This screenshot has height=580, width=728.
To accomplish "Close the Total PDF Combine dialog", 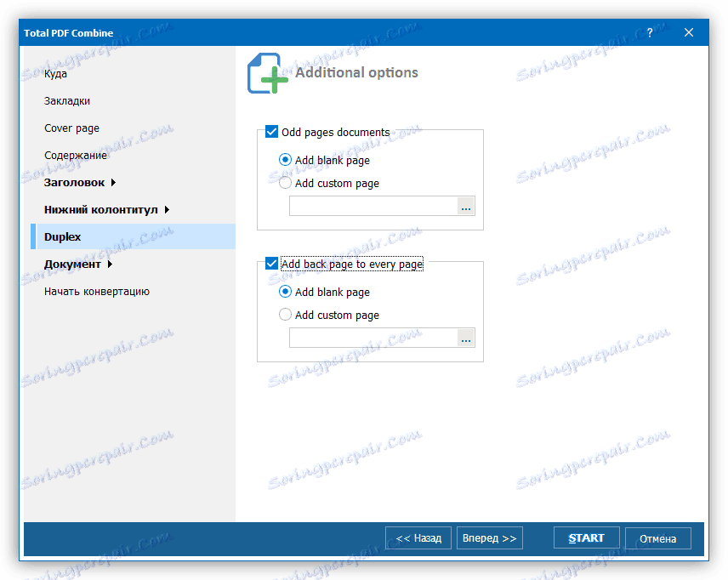I will pyautogui.click(x=689, y=32).
